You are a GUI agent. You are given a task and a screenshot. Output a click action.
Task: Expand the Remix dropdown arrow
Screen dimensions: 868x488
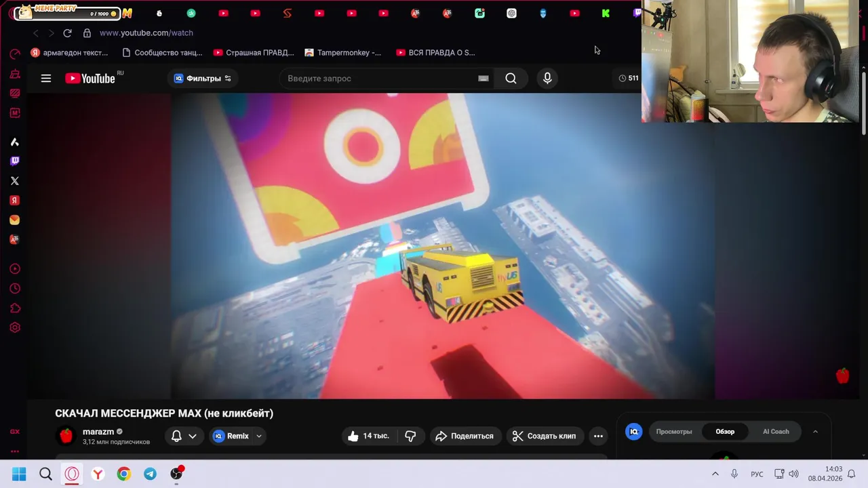point(259,436)
